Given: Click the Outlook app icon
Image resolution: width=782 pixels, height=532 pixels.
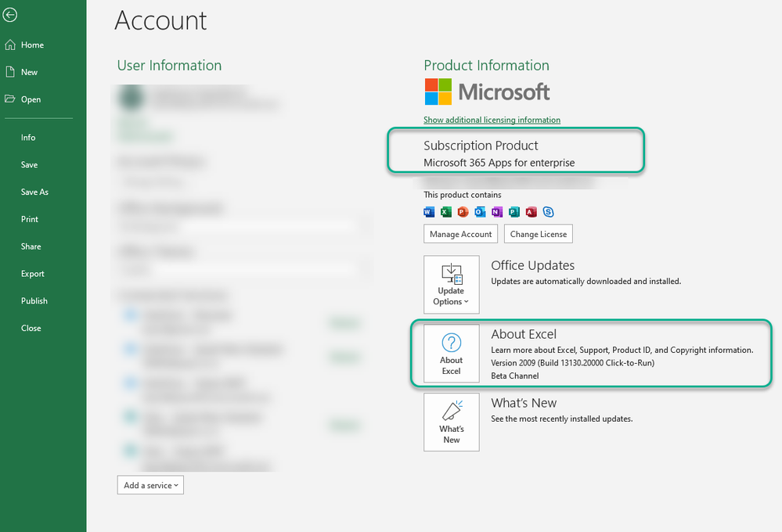Looking at the screenshot, I should pyautogui.click(x=480, y=212).
